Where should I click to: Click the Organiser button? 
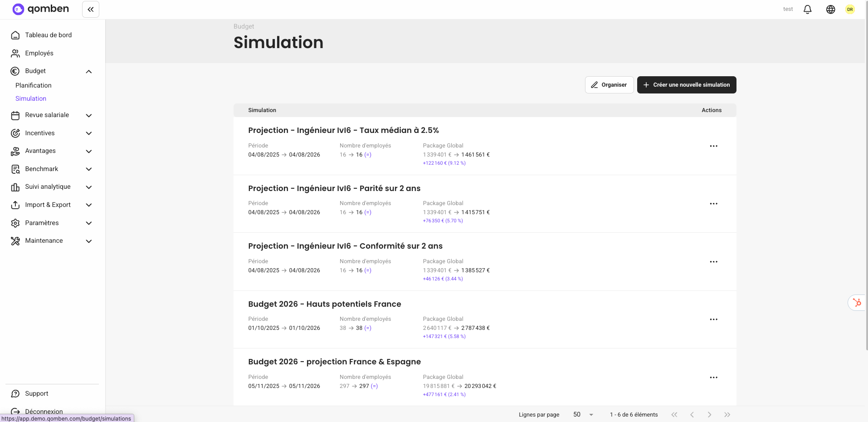[609, 85]
